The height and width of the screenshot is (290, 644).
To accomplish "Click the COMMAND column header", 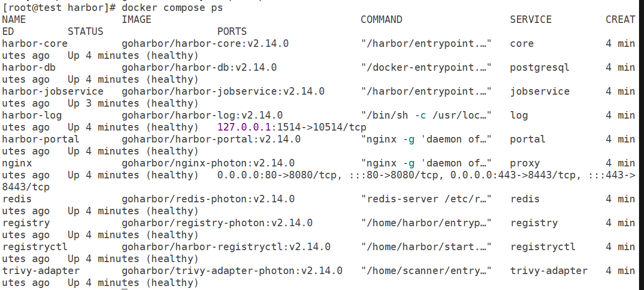I will tap(382, 19).
